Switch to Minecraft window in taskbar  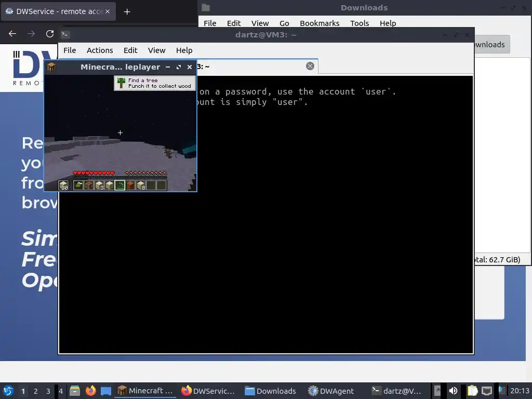click(x=145, y=391)
